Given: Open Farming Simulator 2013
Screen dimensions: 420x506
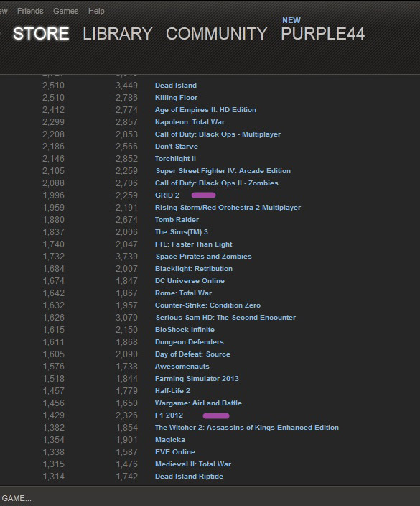Looking at the screenshot, I should point(197,379).
